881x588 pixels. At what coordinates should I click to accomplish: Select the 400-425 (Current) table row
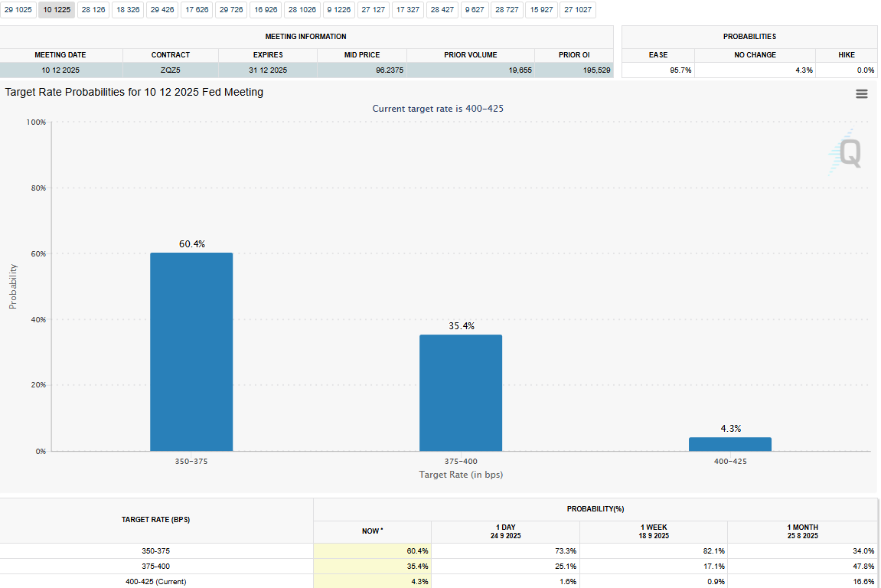tap(156, 582)
